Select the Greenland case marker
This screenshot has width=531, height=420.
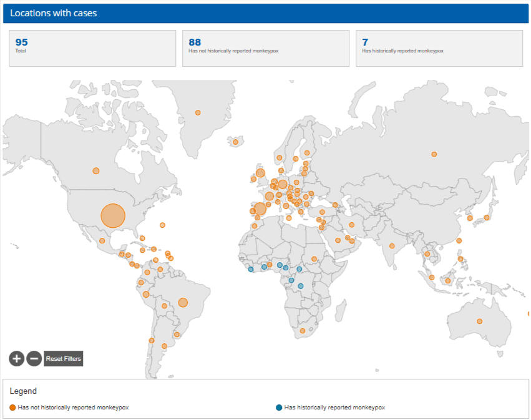tap(198, 112)
